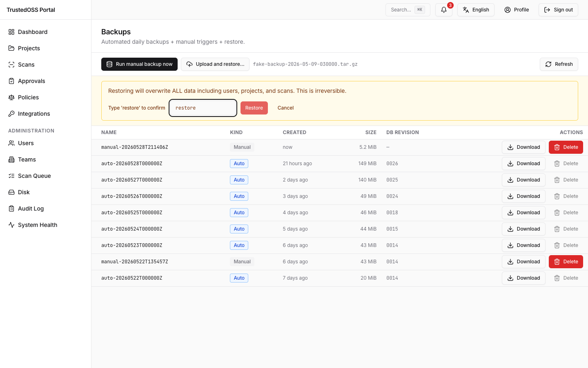
Task: Click the '21 hours ago' created cell
Action: click(297, 164)
